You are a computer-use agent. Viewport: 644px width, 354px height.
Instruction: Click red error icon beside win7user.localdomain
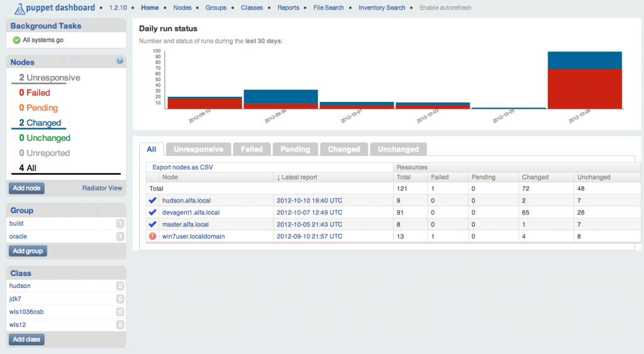point(152,236)
